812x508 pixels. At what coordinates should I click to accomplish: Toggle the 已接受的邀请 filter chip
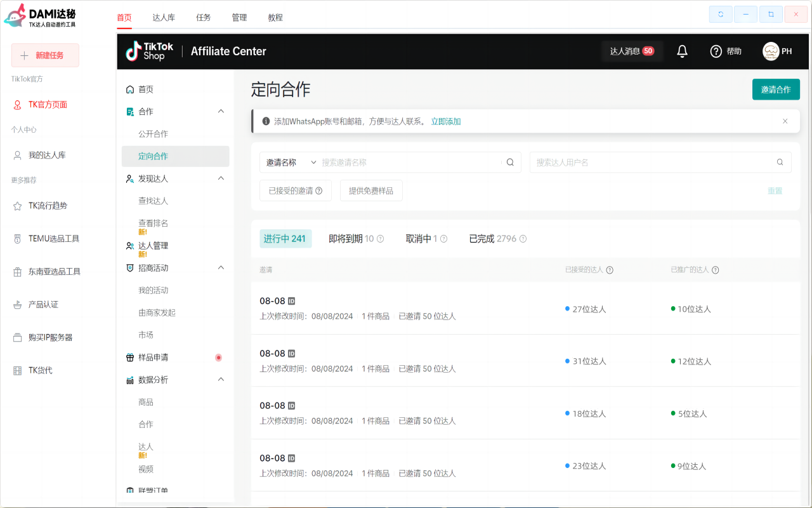click(x=295, y=190)
